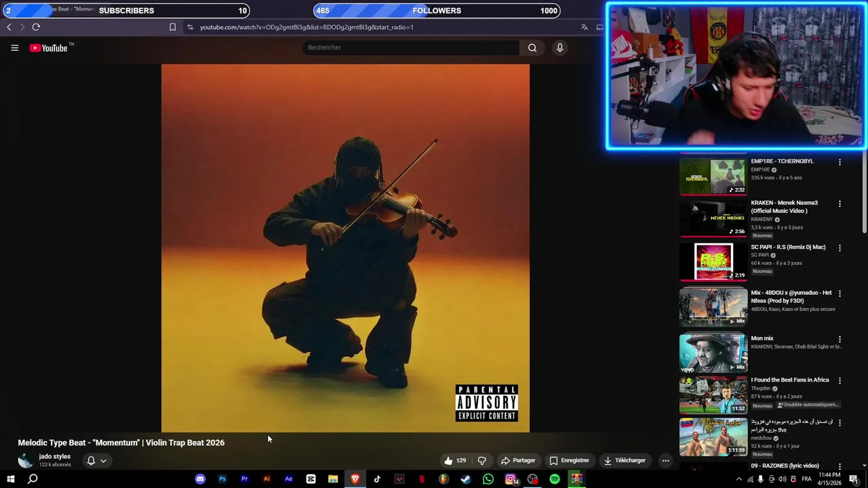Open Netflix from taskbar
Viewport: 868px width, 488px height.
tap(422, 479)
